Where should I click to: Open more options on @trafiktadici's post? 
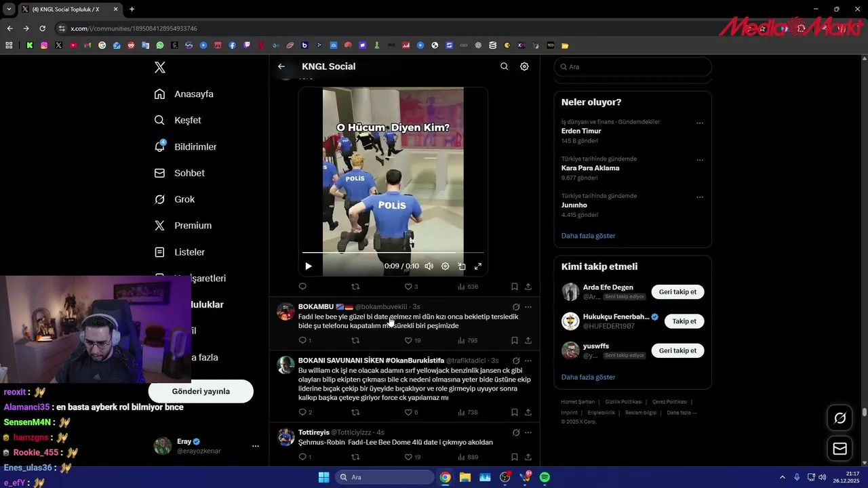(x=528, y=361)
